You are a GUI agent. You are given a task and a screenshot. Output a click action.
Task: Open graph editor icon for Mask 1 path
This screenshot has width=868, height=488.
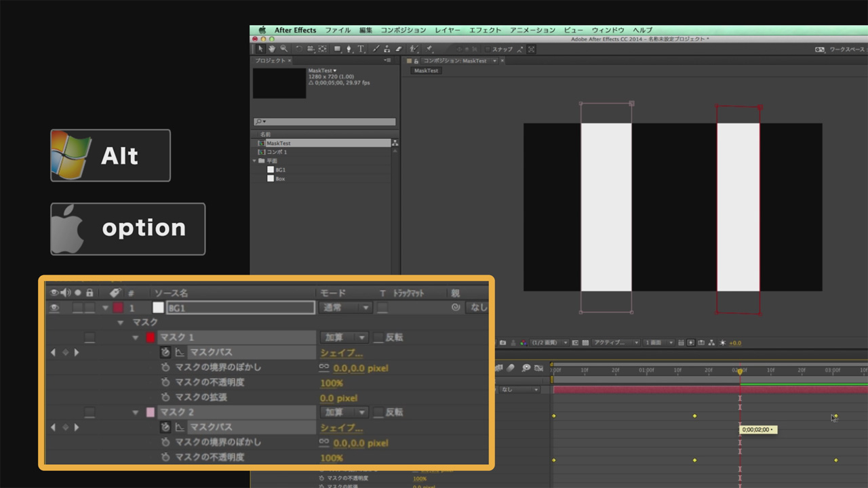[x=180, y=352]
